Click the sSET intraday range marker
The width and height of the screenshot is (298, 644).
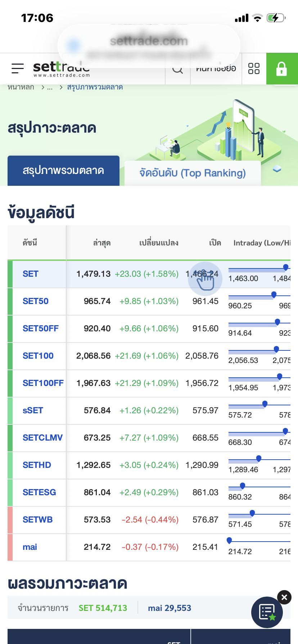pyautogui.click(x=265, y=404)
